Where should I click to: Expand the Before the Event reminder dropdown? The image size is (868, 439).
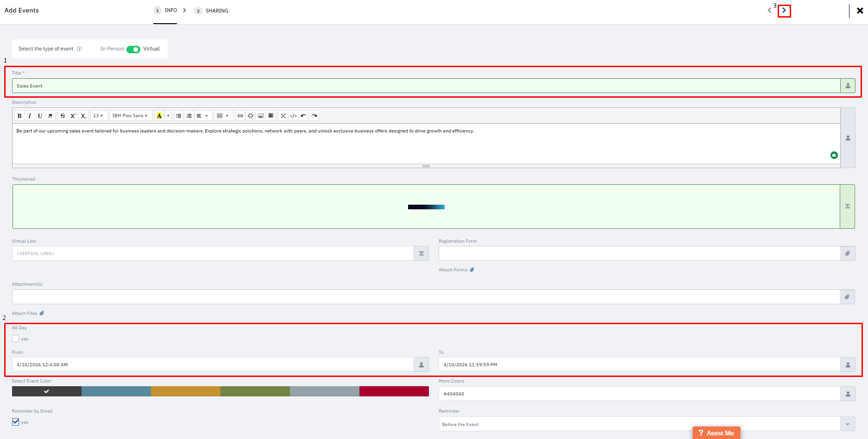tap(647, 424)
